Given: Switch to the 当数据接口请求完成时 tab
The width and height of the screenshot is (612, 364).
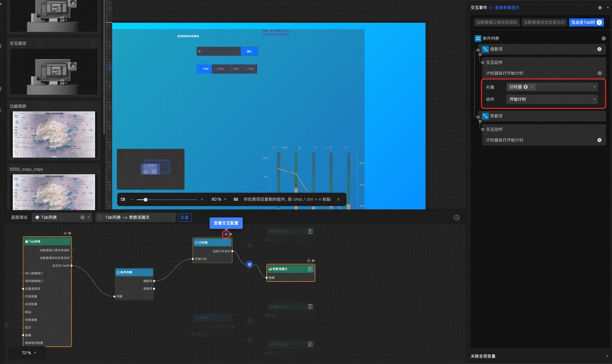Looking at the screenshot, I should [x=496, y=22].
